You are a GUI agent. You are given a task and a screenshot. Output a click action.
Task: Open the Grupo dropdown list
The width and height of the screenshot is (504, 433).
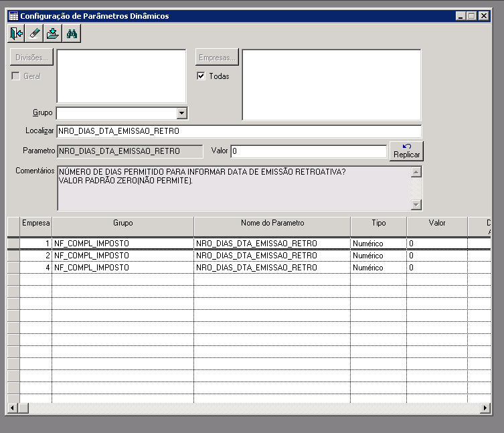182,113
